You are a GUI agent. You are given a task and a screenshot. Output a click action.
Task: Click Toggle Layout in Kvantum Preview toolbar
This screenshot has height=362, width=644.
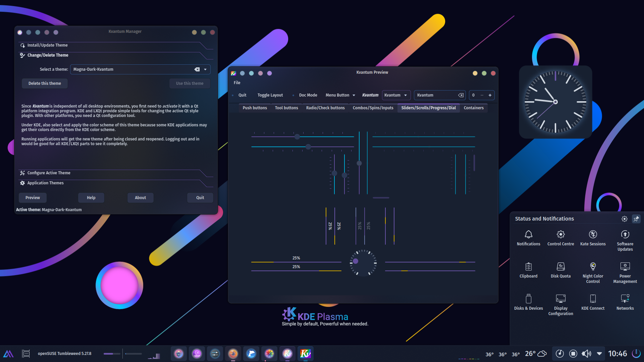[270, 95]
